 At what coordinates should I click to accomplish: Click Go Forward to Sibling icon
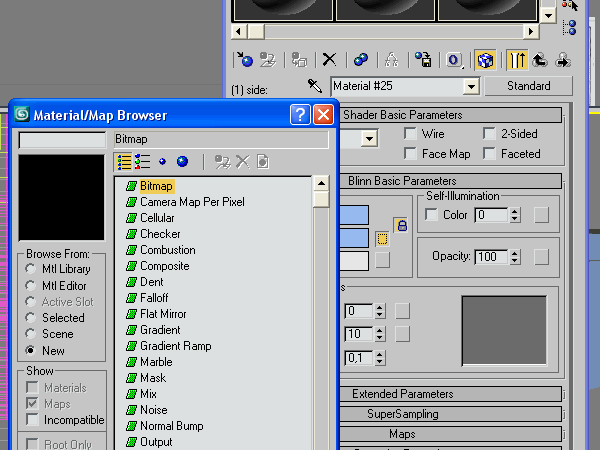563,60
